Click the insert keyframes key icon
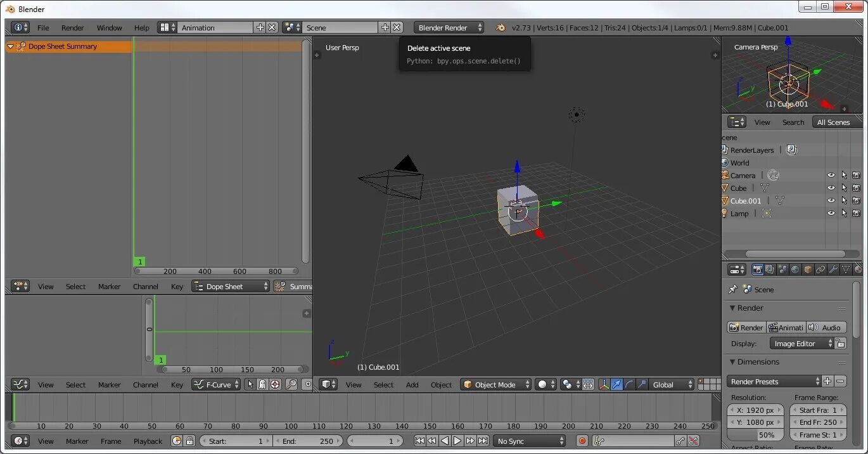 coord(680,441)
